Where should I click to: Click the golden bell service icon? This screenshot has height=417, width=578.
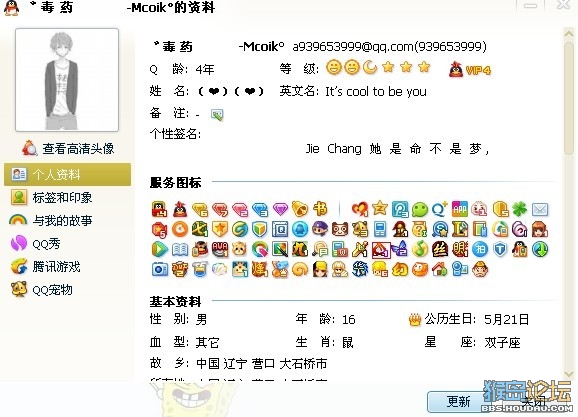click(299, 209)
